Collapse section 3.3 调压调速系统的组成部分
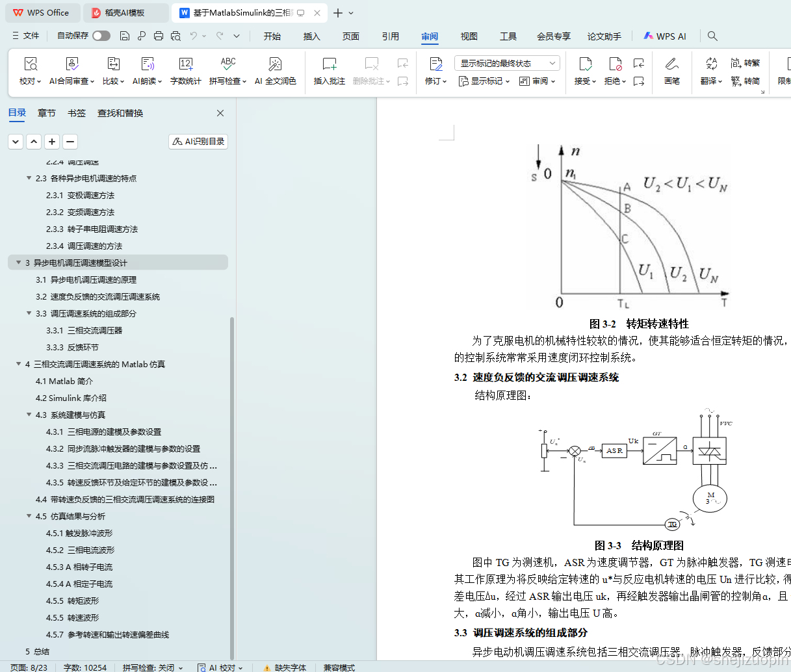Screen dimensions: 791x672 [29, 313]
